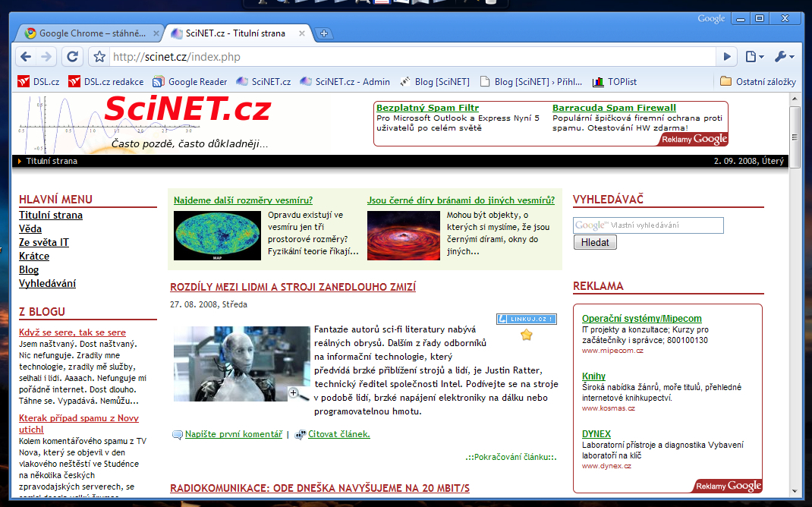Enlarge the robot article image
The width and height of the screenshot is (812, 507).
pyautogui.click(x=242, y=364)
